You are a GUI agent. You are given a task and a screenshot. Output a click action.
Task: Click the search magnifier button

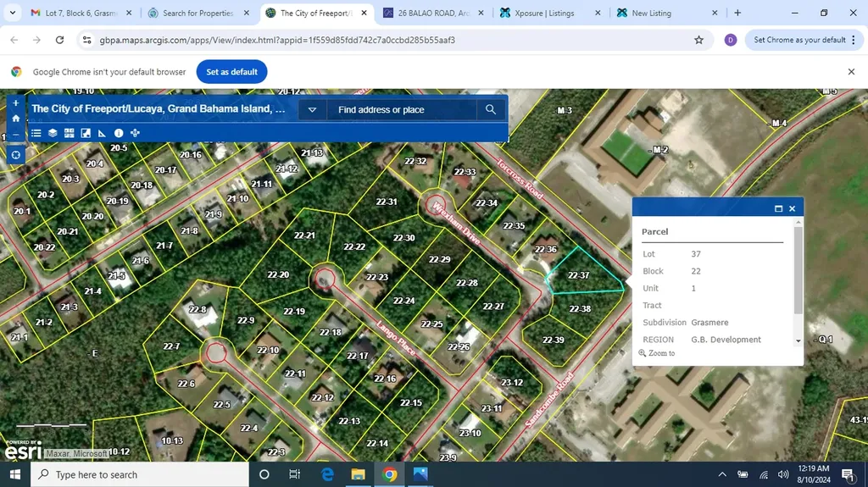[x=491, y=109]
